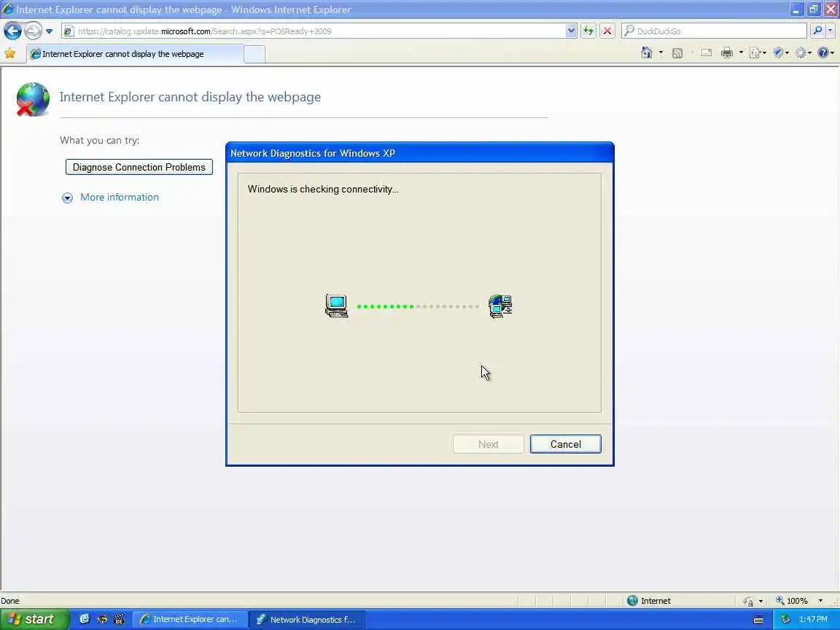Click the magnifier search button

tap(817, 31)
